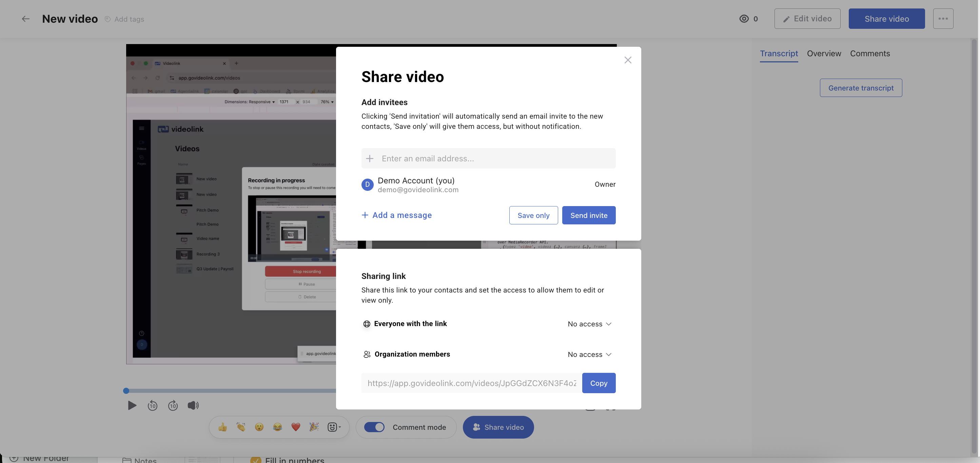
Task: Focus the email address input field
Action: pos(494,159)
